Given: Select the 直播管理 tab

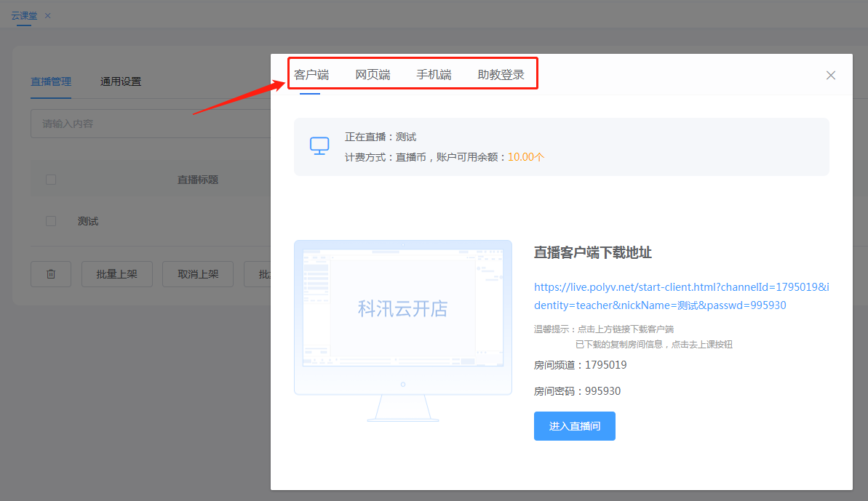Looking at the screenshot, I should point(51,81).
